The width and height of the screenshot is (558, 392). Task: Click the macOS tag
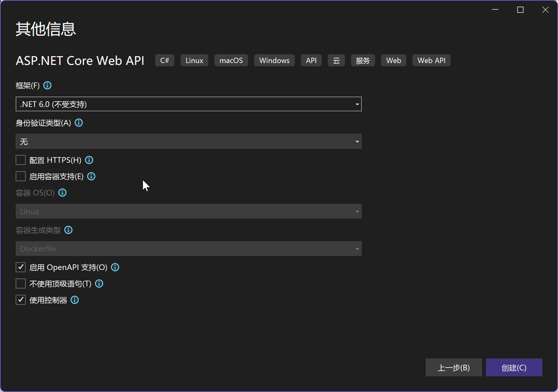click(x=231, y=60)
